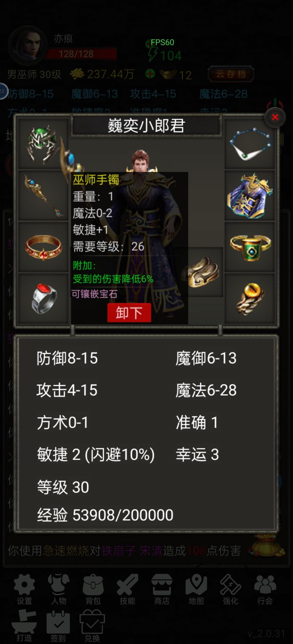This screenshot has width=293, height=644.
Task: Open 地图 map
Action: (x=196, y=590)
